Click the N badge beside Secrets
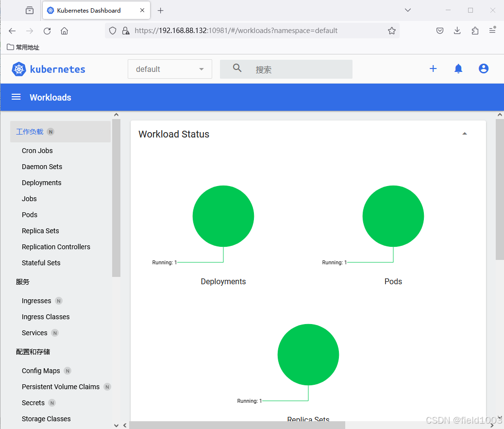 point(52,403)
